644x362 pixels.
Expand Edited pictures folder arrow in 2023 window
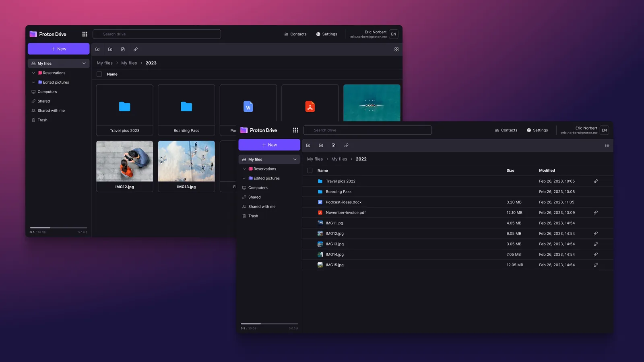tap(33, 82)
